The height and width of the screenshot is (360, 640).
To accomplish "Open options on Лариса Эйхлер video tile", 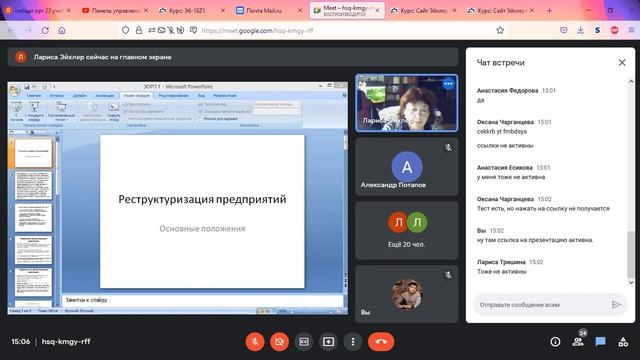I will (x=448, y=84).
